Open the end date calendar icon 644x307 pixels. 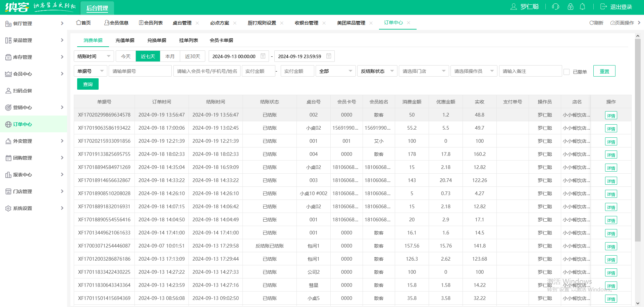[x=329, y=56]
